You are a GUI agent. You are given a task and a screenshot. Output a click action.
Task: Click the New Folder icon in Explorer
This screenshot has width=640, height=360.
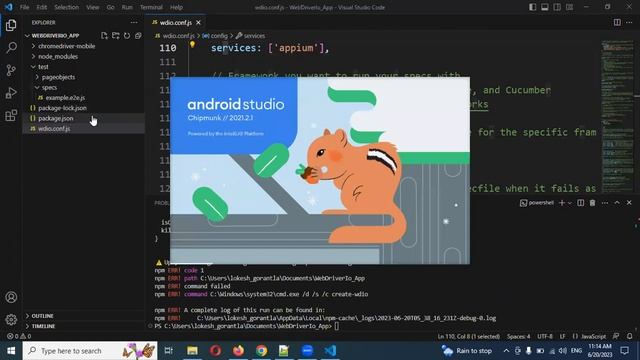click(x=116, y=36)
